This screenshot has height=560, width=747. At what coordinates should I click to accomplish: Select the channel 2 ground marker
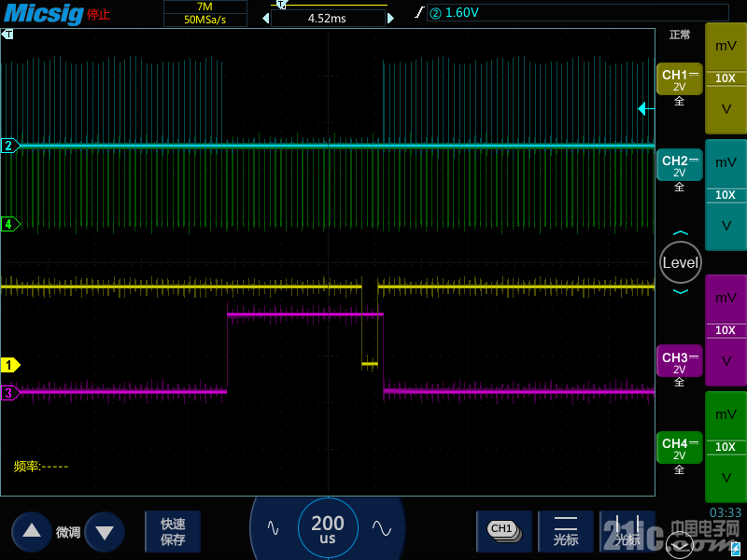tap(10, 146)
